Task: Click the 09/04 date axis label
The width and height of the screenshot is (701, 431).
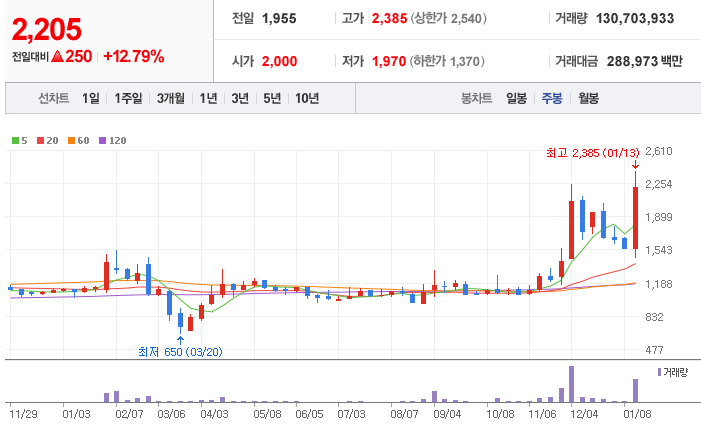Action: [447, 414]
